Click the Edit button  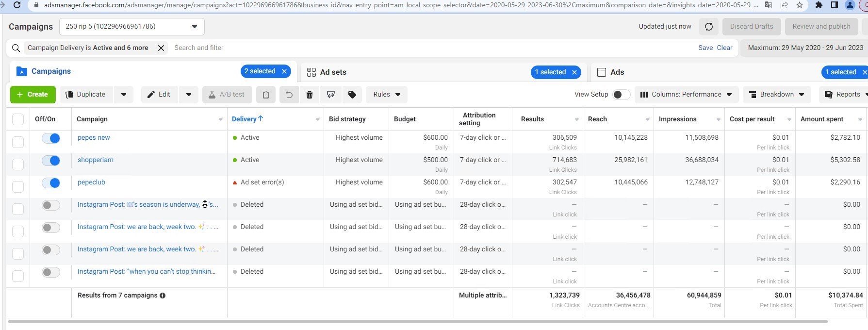160,95
